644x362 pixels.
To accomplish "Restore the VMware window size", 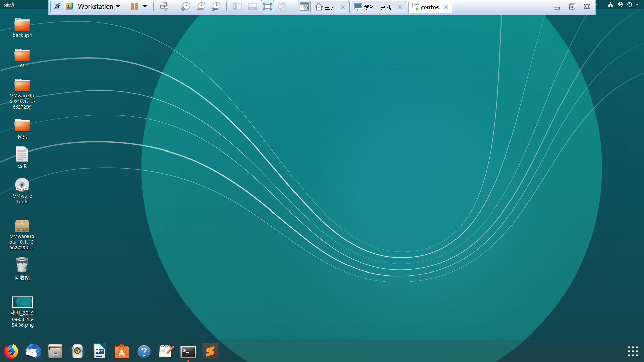I will [x=572, y=7].
